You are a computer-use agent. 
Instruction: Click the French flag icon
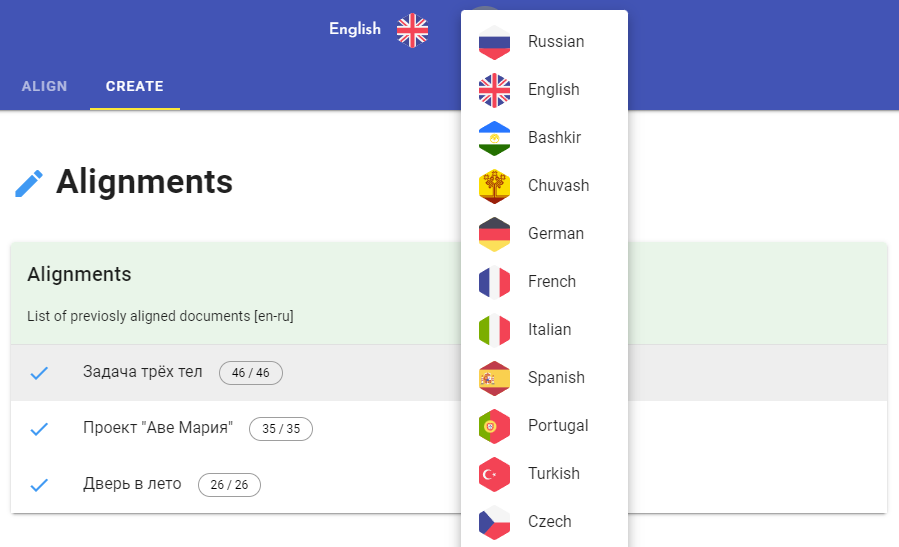(x=494, y=282)
